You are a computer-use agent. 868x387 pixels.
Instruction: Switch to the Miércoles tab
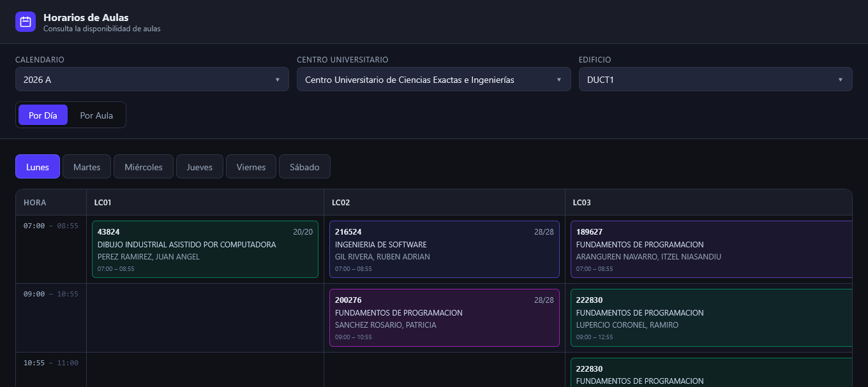click(x=144, y=167)
